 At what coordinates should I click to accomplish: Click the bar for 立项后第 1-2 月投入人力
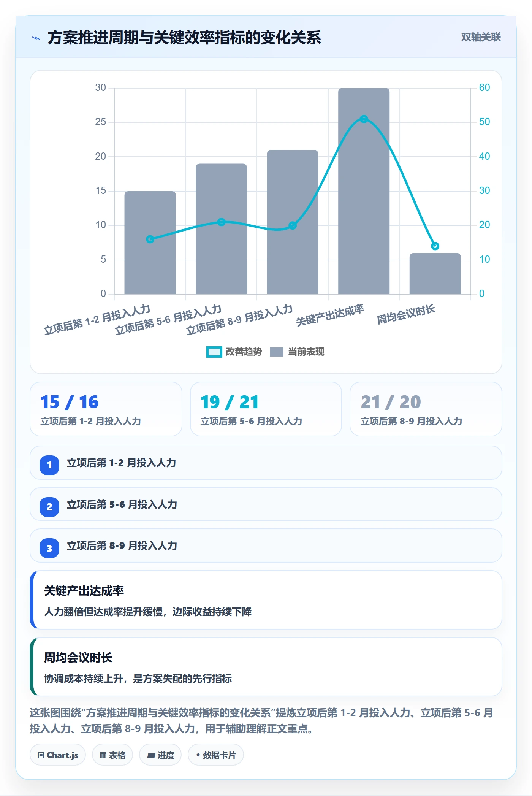tap(150, 243)
